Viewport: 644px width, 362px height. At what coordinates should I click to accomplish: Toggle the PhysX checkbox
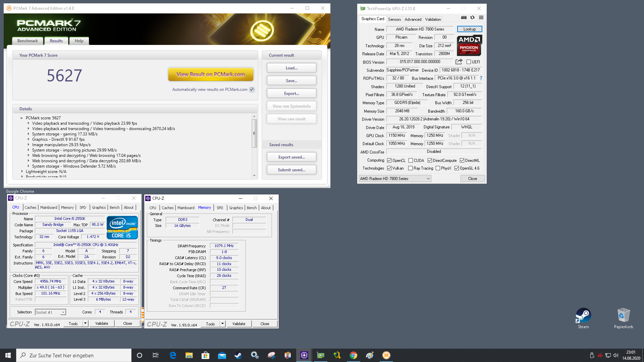pyautogui.click(x=438, y=168)
